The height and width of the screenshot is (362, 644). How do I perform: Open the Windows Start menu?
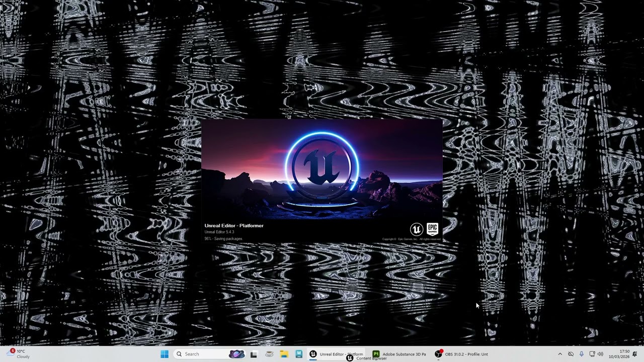click(x=165, y=354)
